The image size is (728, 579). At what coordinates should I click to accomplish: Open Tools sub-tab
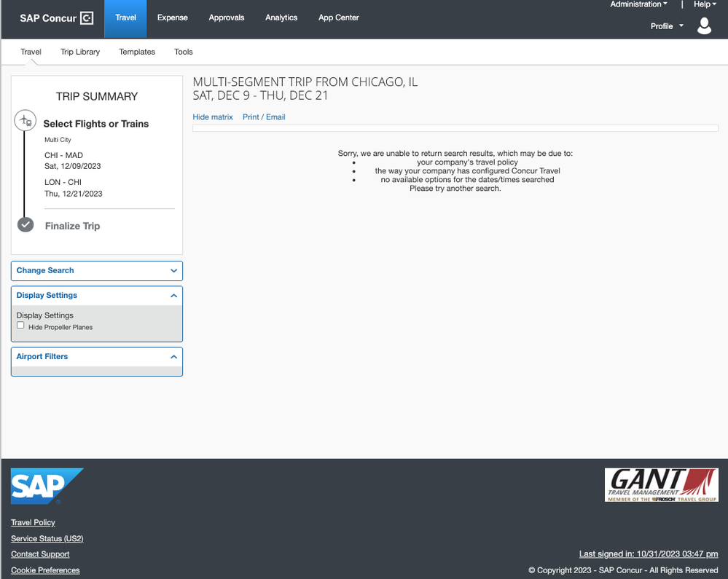184,52
